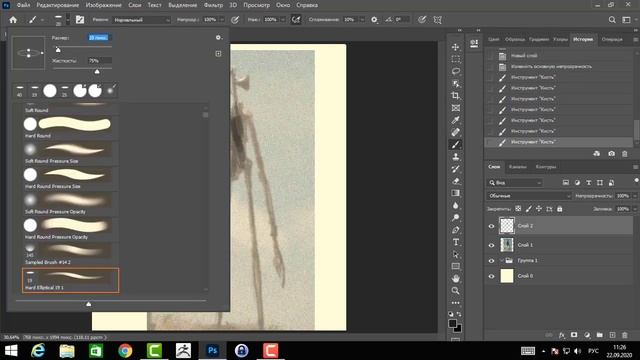Open the Файл menu

[x=23, y=5]
